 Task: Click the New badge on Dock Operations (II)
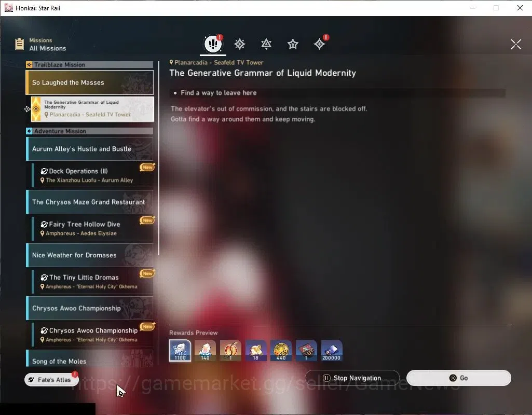[147, 167]
